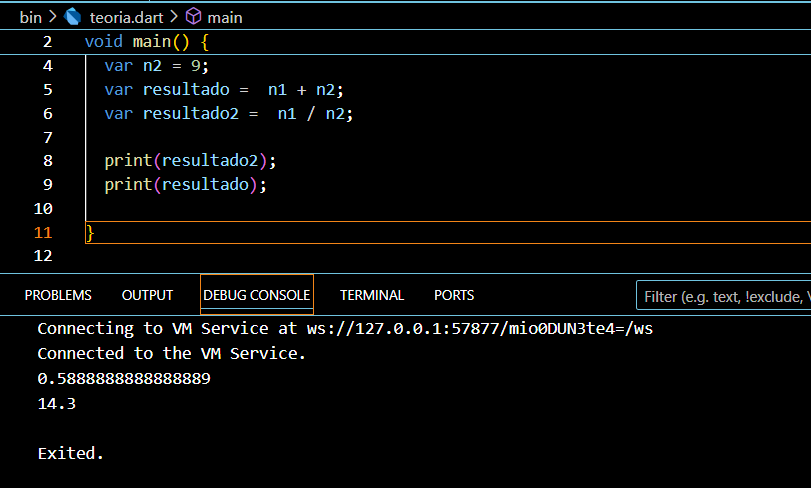811x488 pixels.
Task: Click the closing brace on line 11
Action: [90, 233]
